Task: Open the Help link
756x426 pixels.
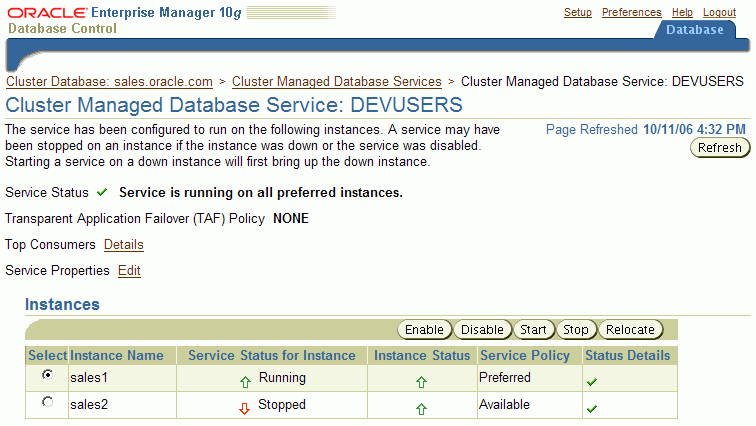Action: 682,12
